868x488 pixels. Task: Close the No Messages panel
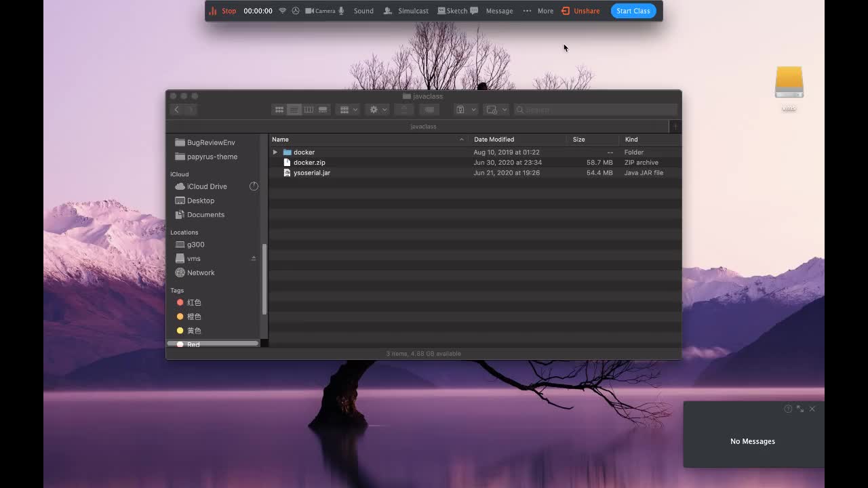(x=812, y=409)
